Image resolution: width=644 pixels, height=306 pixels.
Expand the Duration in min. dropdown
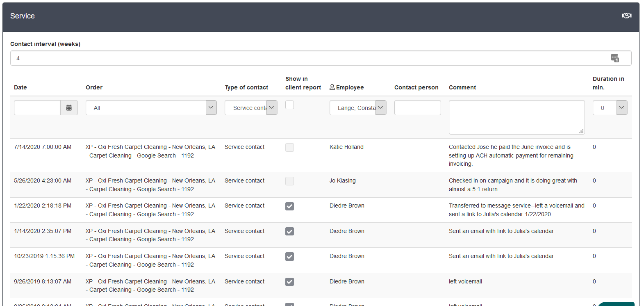pyautogui.click(x=621, y=108)
